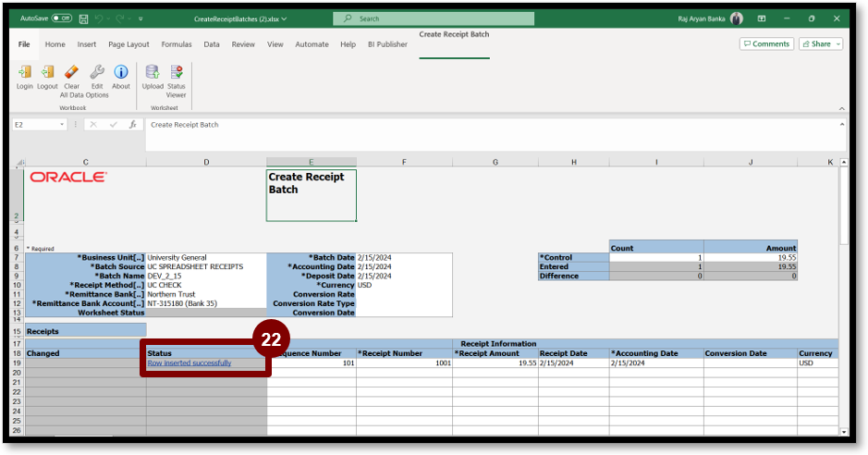The width and height of the screenshot is (868, 455).
Task: Open Edit Options wrench icon
Action: [x=97, y=72]
